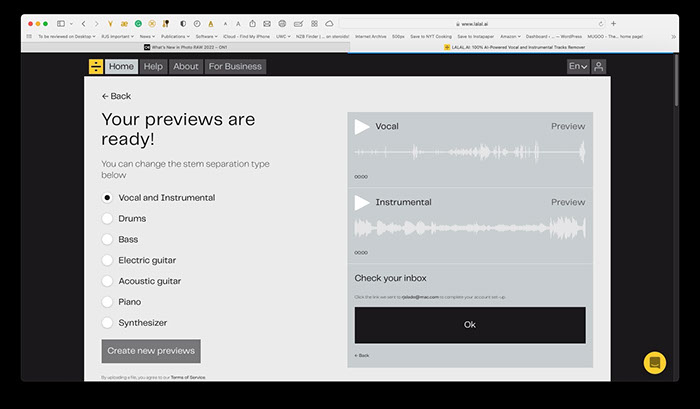Click the Safari new tab plus icon
Screen dimensions: 700x409
tap(613, 23)
